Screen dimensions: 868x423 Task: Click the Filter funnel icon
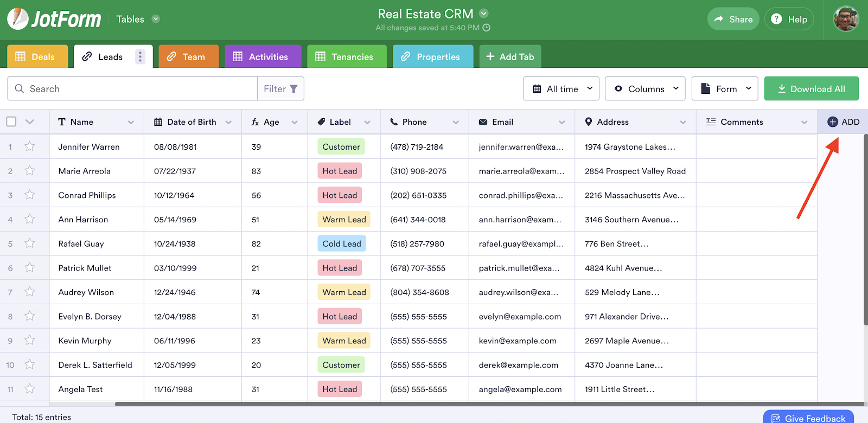(293, 89)
